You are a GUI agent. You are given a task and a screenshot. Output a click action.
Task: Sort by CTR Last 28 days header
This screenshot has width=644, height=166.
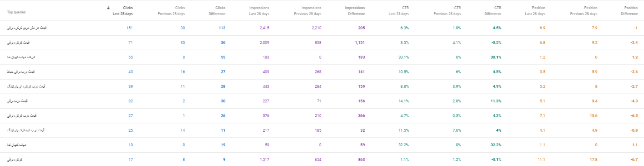(x=399, y=10)
